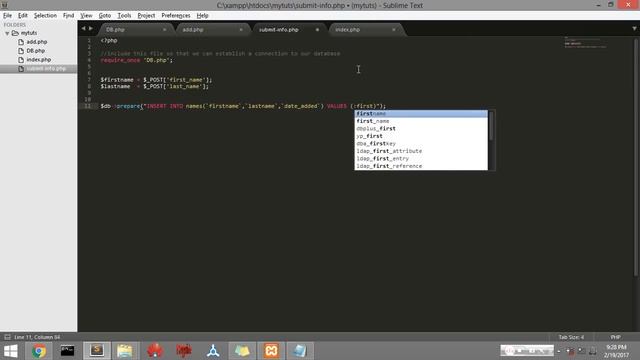Choose dba_firstkey autocomplete suggestion
Screen dimensions: 640x360
click(421, 144)
